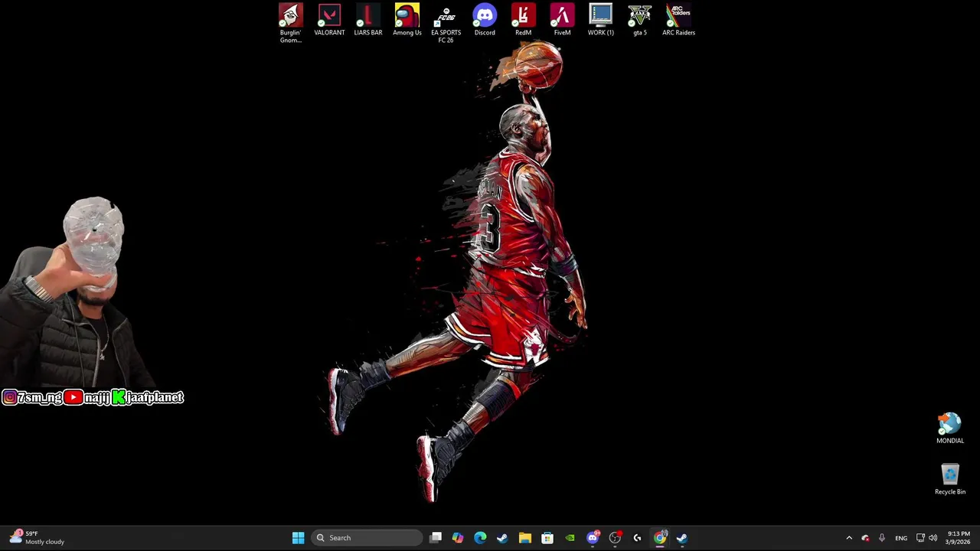Open Microsoft Edge from the taskbar
The height and width of the screenshot is (551, 980).
[480, 538]
